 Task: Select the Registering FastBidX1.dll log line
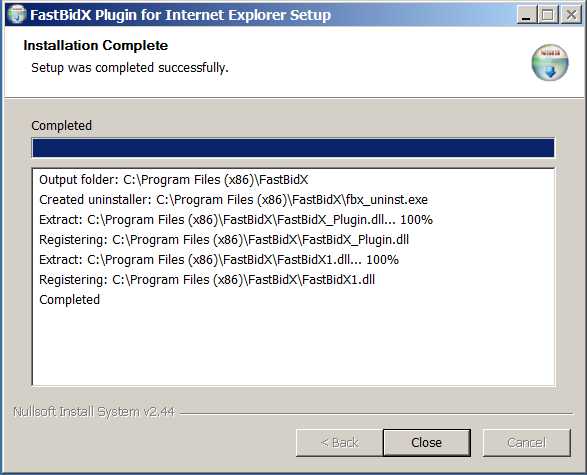(207, 280)
